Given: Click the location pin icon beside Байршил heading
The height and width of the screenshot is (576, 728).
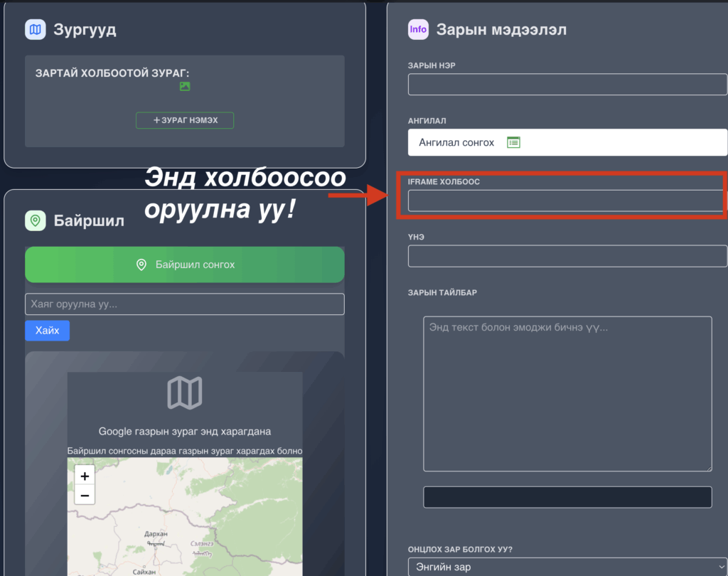Looking at the screenshot, I should [35, 220].
